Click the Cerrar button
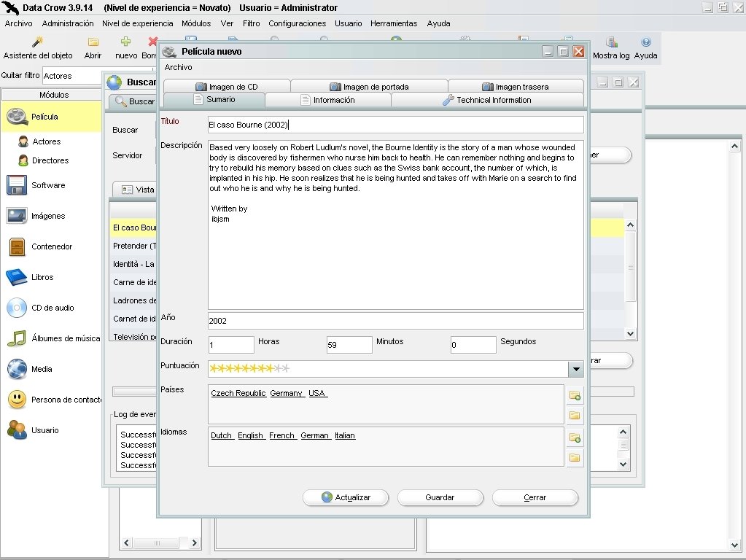 (x=535, y=497)
